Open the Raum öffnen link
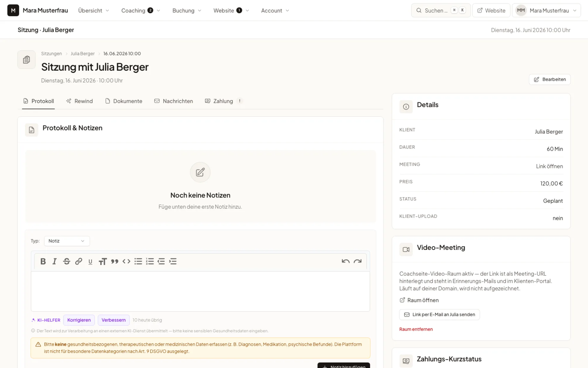This screenshot has height=368, width=588. pos(419,300)
